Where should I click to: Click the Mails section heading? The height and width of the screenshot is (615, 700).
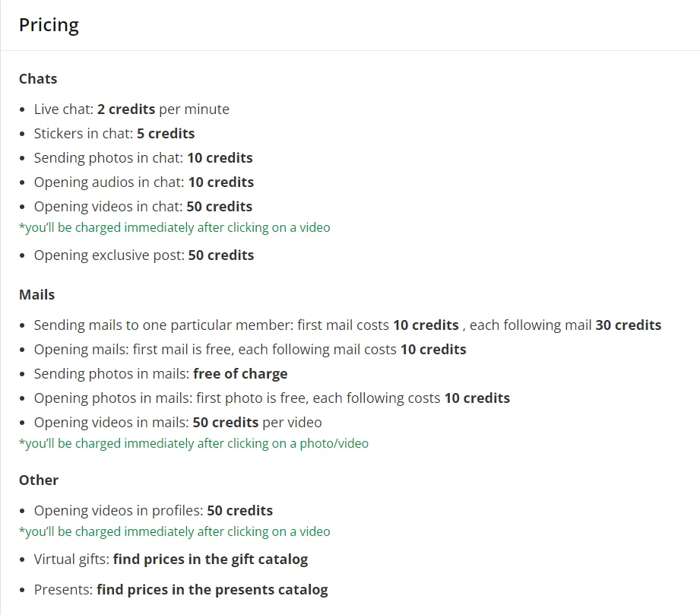(x=36, y=294)
